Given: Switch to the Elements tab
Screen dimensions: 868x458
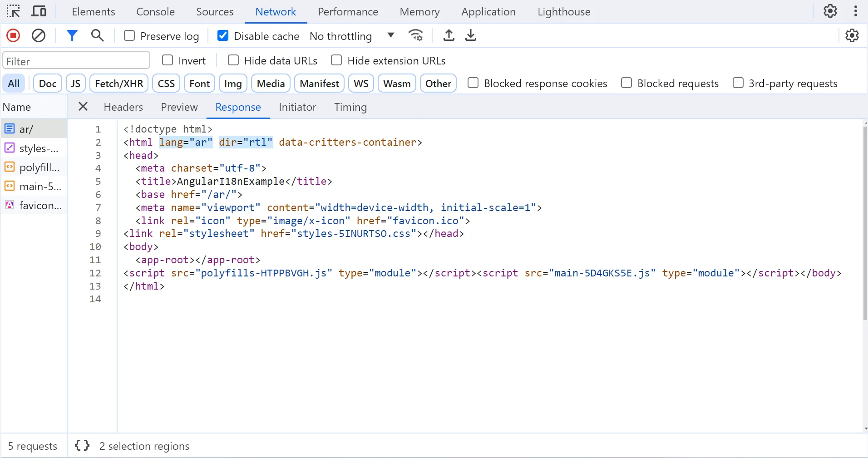Looking at the screenshot, I should 94,12.
